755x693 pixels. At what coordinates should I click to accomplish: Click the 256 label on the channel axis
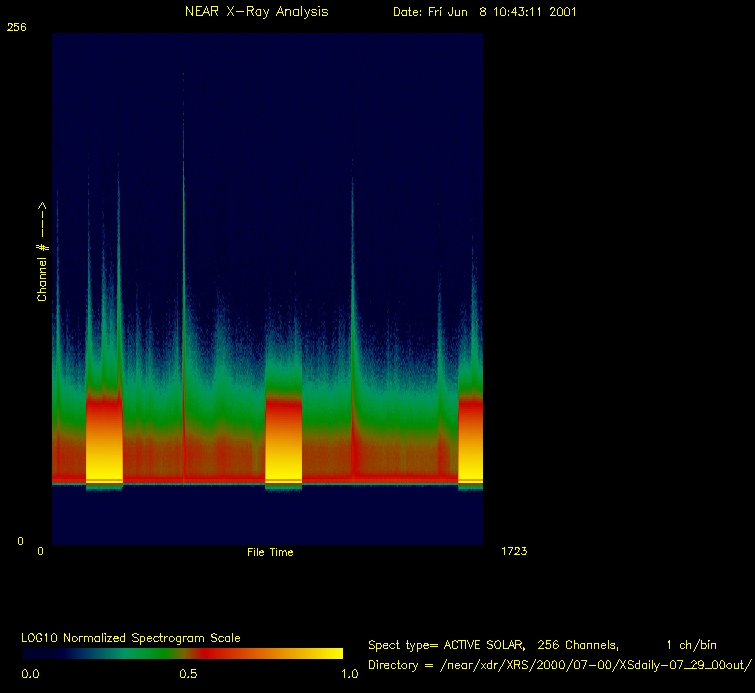(x=17, y=28)
